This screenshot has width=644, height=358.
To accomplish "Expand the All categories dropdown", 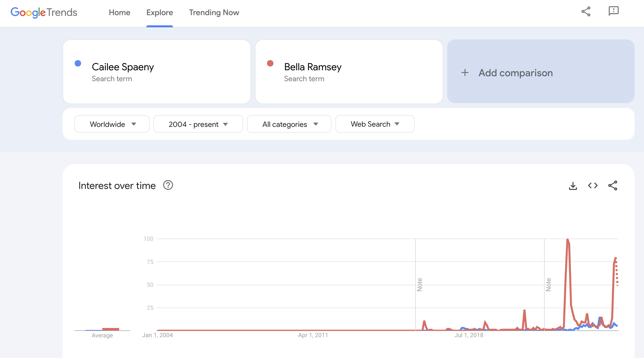I will click(x=289, y=124).
